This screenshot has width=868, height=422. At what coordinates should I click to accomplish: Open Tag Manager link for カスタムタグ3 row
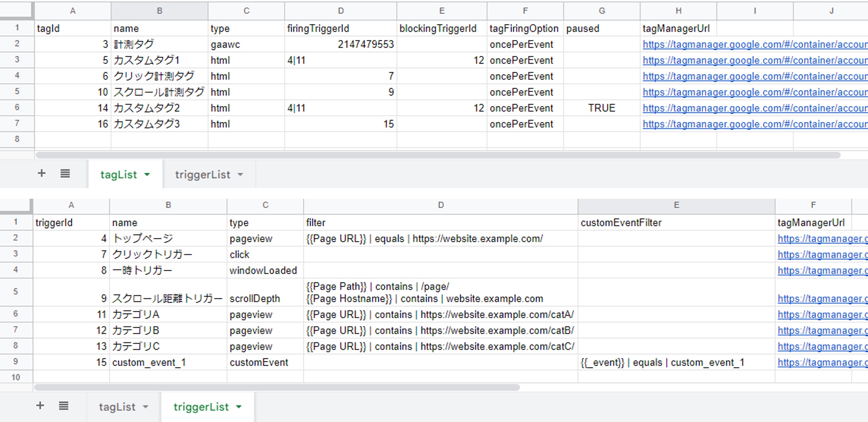click(x=755, y=124)
